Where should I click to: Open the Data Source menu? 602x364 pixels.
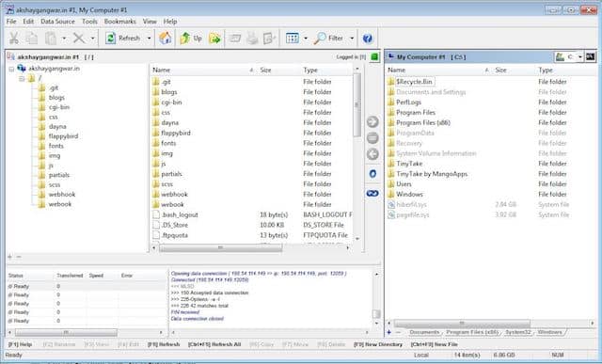tap(57, 22)
